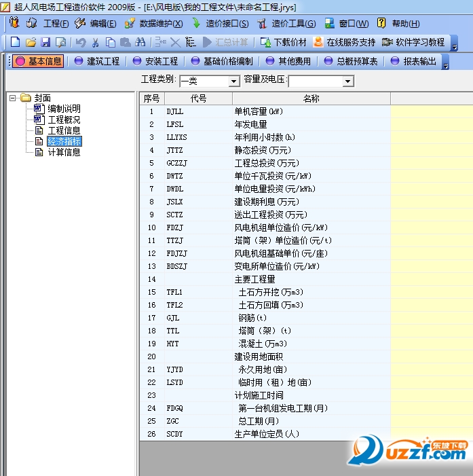
Task: Save the project with the floppy disk icon
Action: click(45, 42)
